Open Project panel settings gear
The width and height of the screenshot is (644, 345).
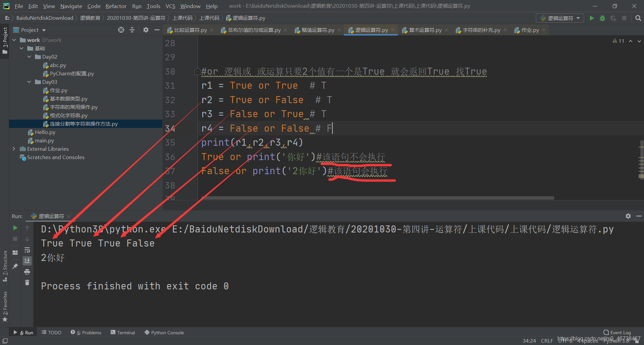click(x=146, y=30)
